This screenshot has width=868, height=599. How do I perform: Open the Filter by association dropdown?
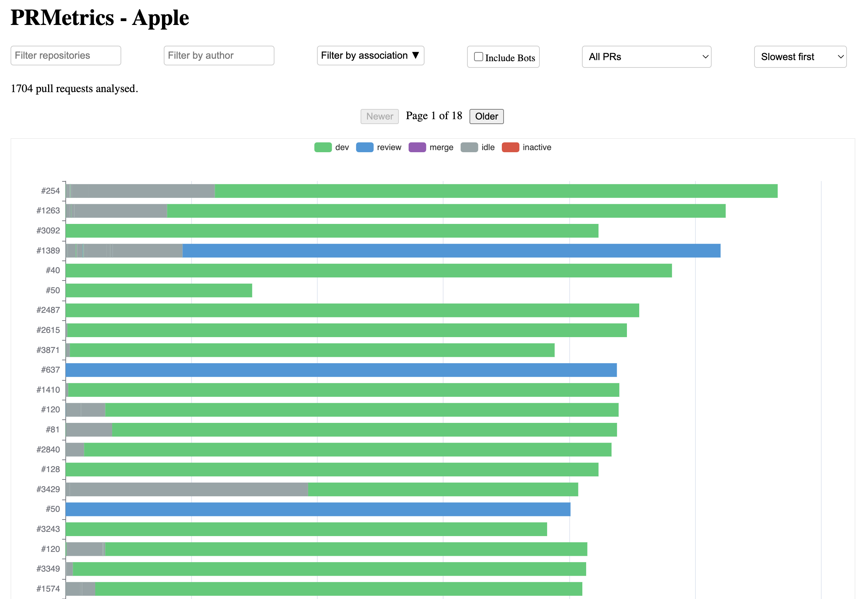click(x=370, y=55)
